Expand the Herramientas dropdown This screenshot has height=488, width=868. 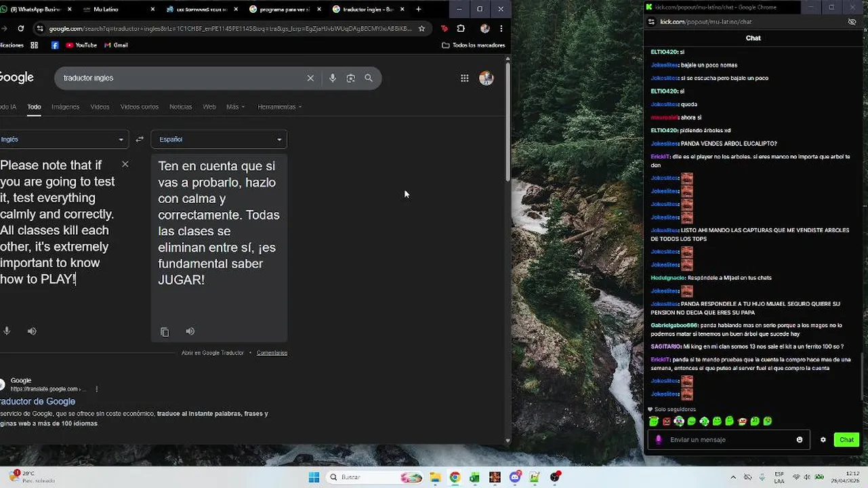(x=279, y=106)
